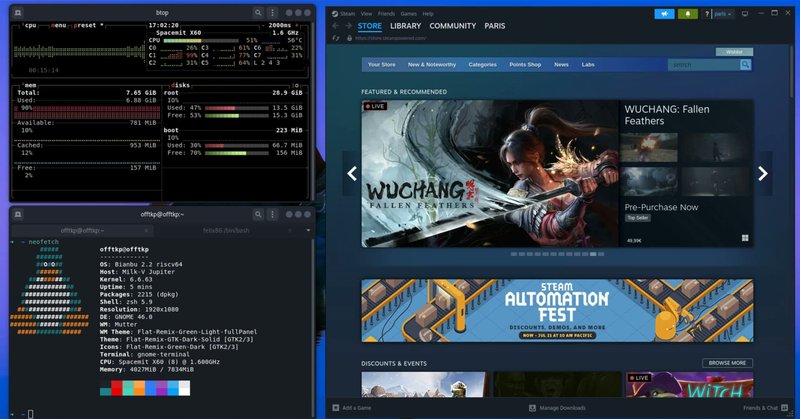Expand the terminal tab list dropdown arrow
This screenshot has width=800, height=419.
pos(308,231)
